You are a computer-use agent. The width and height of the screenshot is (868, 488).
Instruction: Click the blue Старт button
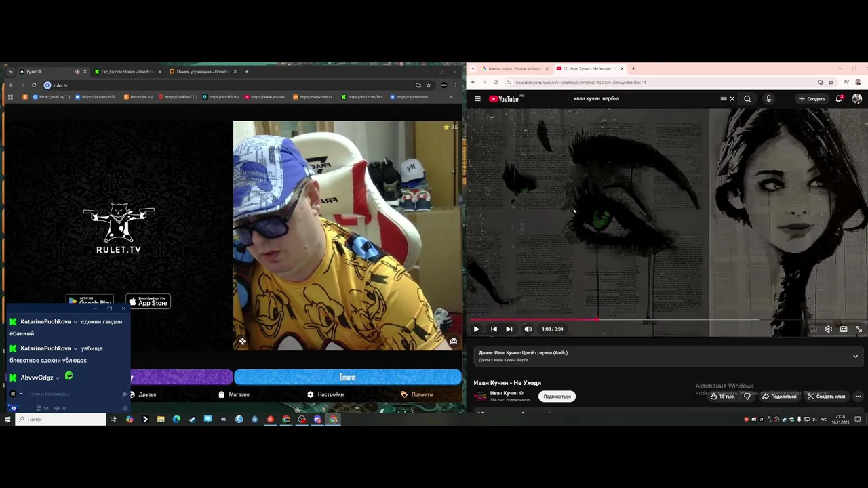[x=348, y=377]
